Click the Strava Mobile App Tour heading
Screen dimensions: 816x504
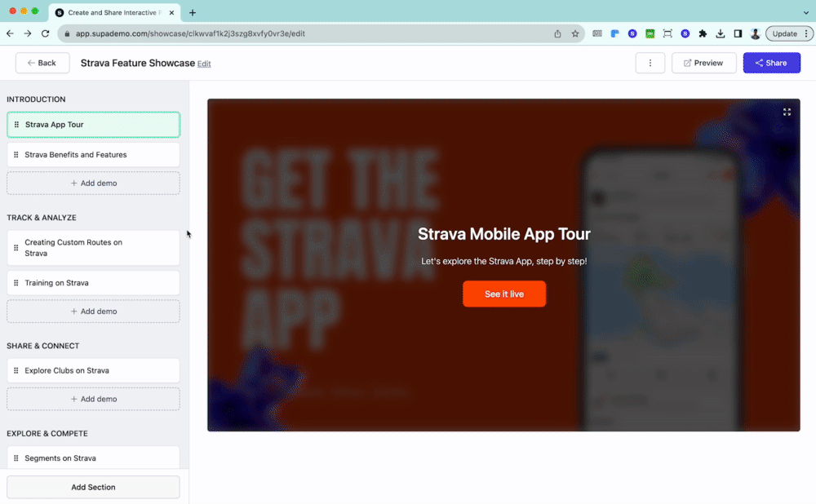pos(503,234)
